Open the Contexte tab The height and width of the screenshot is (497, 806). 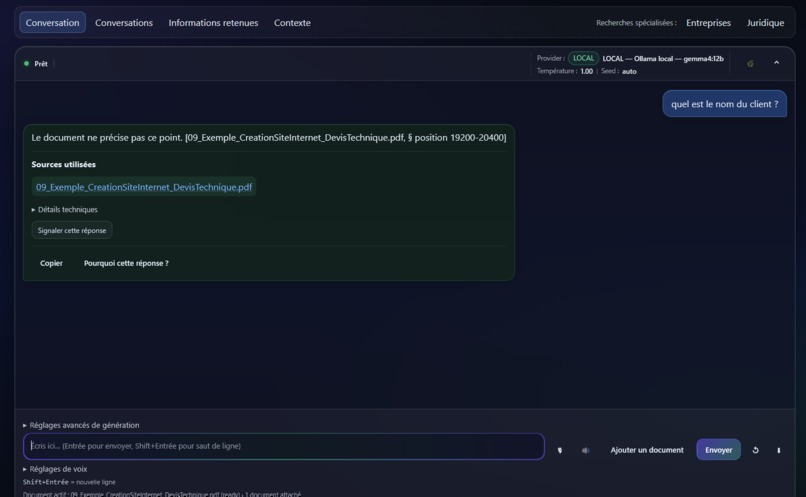(x=292, y=23)
